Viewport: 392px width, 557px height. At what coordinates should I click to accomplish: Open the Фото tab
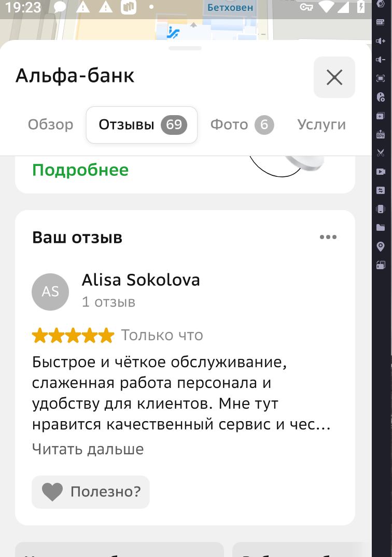tap(242, 124)
